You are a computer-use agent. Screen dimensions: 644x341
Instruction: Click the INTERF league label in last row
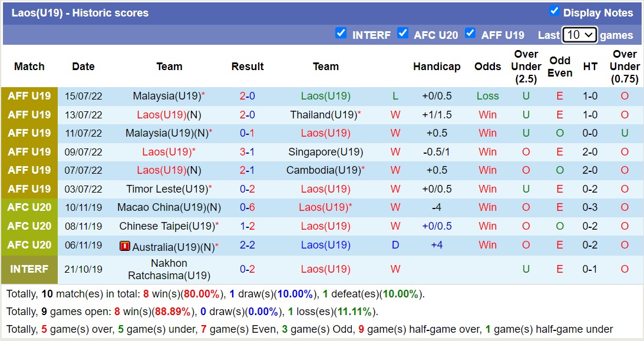(29, 269)
